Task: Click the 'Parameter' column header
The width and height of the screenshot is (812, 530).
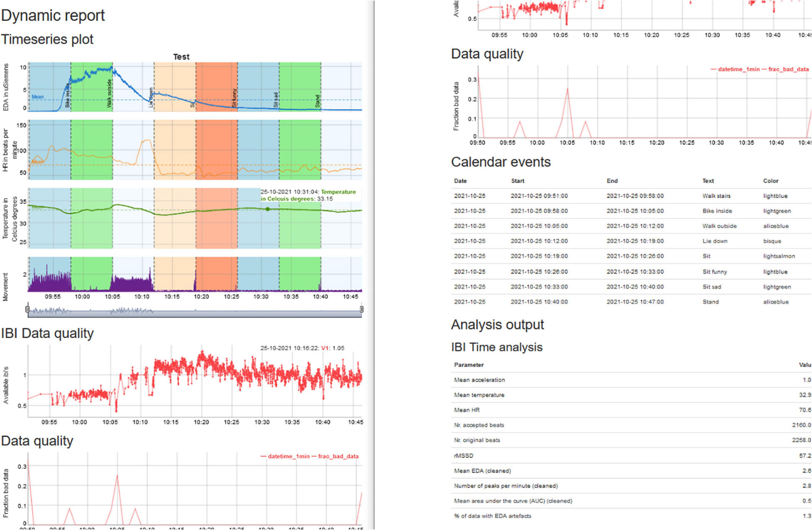Action: pos(468,365)
